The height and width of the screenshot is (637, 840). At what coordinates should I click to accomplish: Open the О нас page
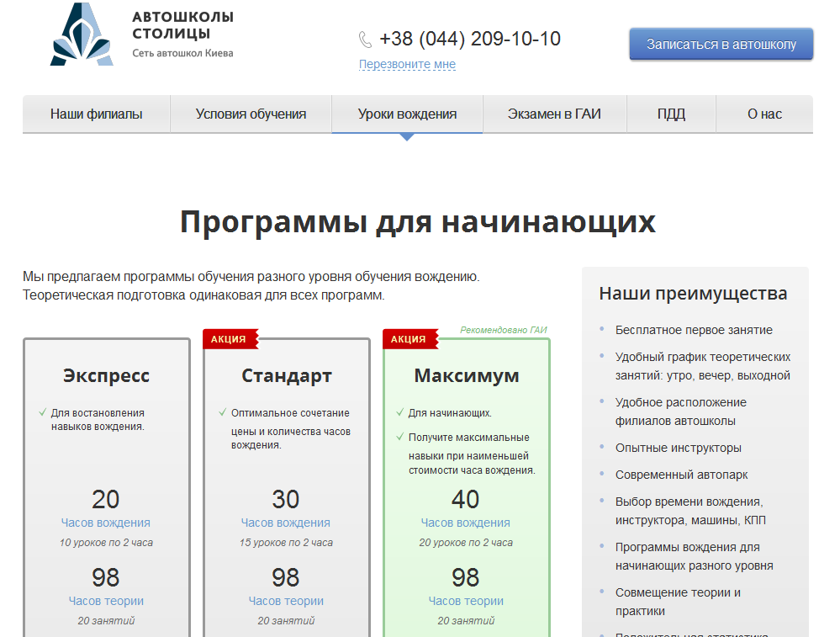pos(764,114)
